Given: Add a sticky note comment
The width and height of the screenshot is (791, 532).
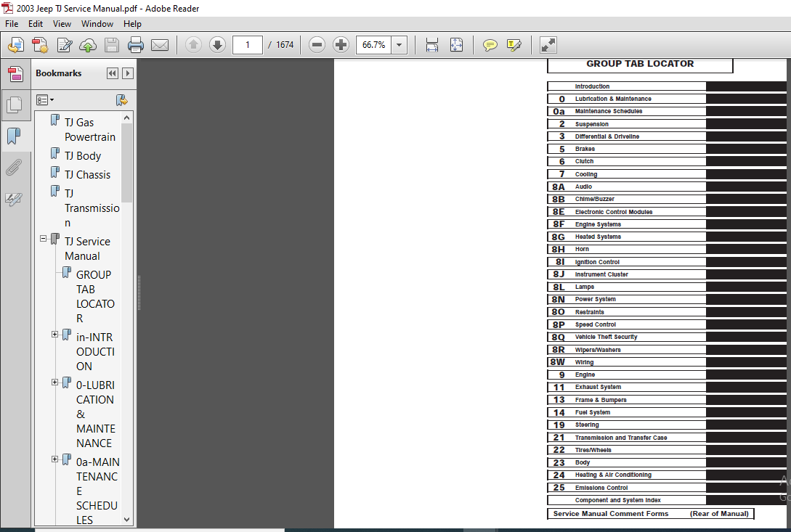Looking at the screenshot, I should click(x=490, y=45).
